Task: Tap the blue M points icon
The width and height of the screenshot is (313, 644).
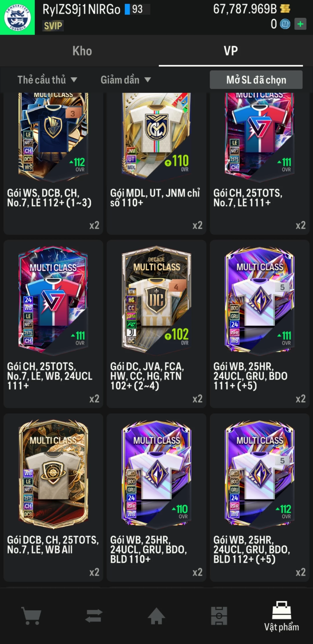Action: click(285, 24)
